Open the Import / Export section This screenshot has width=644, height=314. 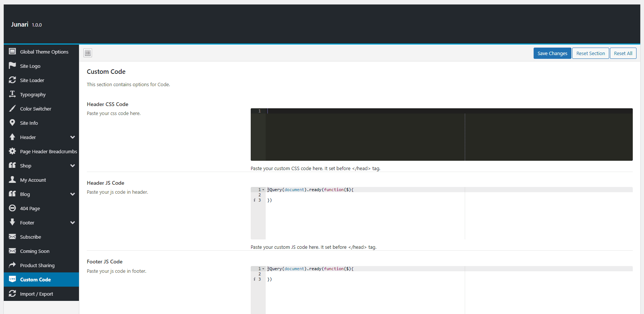click(41, 294)
